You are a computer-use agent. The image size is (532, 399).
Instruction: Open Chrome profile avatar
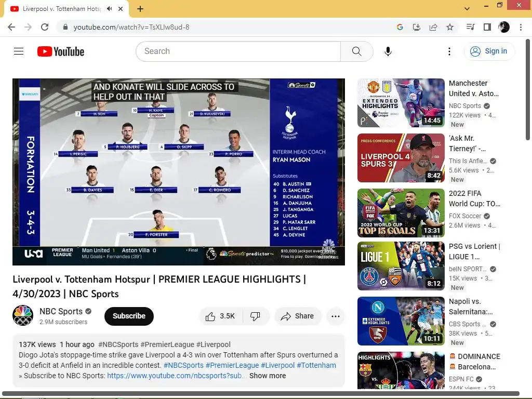click(504, 27)
